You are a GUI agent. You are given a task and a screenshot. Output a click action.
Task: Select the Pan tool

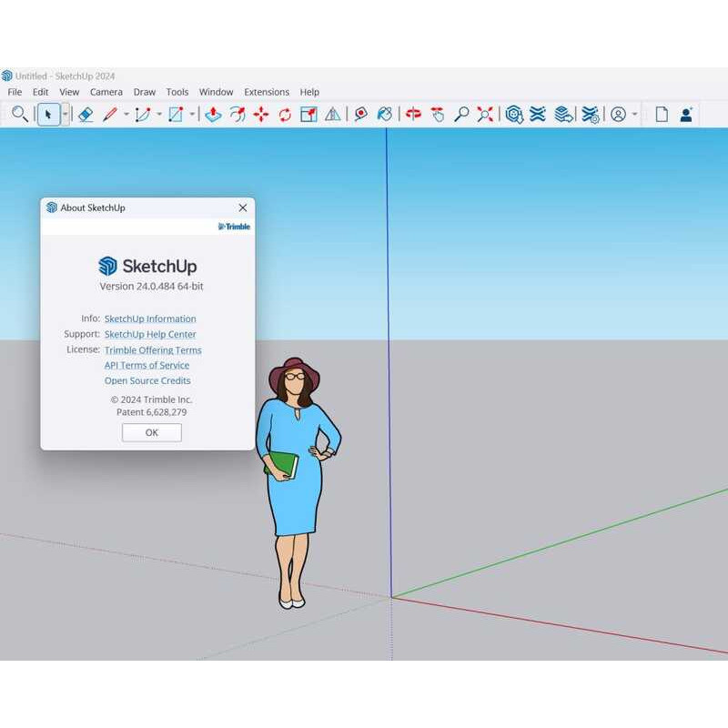pyautogui.click(x=436, y=115)
